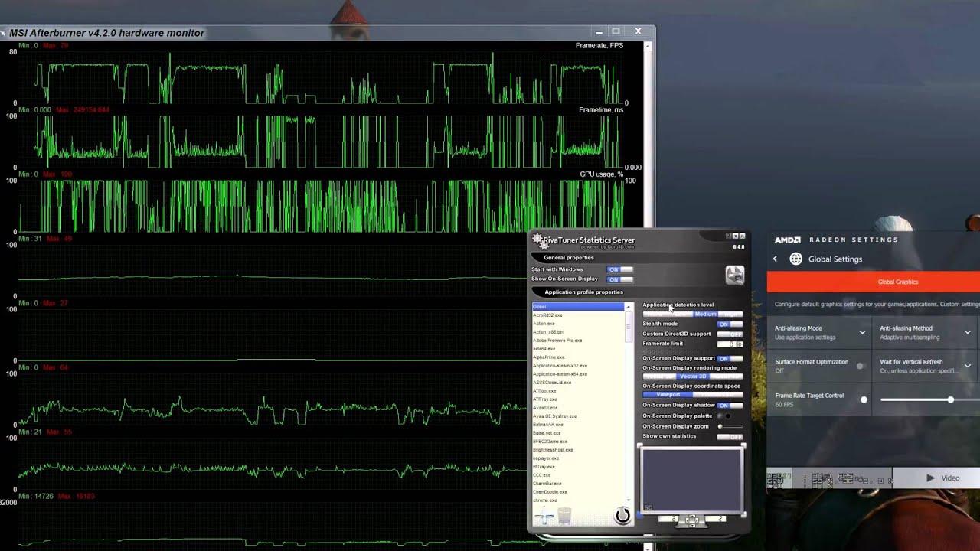Click the RivaTuner minimize-to-tray arrow button

[735, 236]
